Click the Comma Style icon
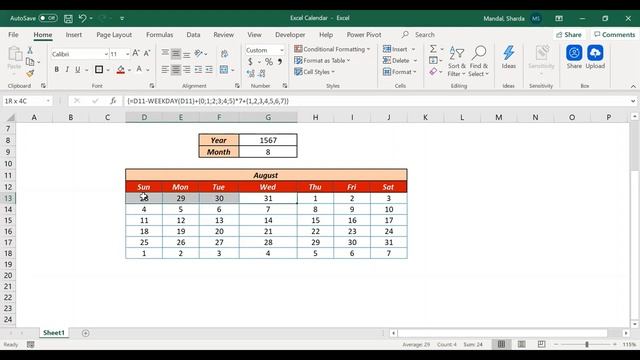Viewport: 640px width, 360px height. [x=280, y=62]
